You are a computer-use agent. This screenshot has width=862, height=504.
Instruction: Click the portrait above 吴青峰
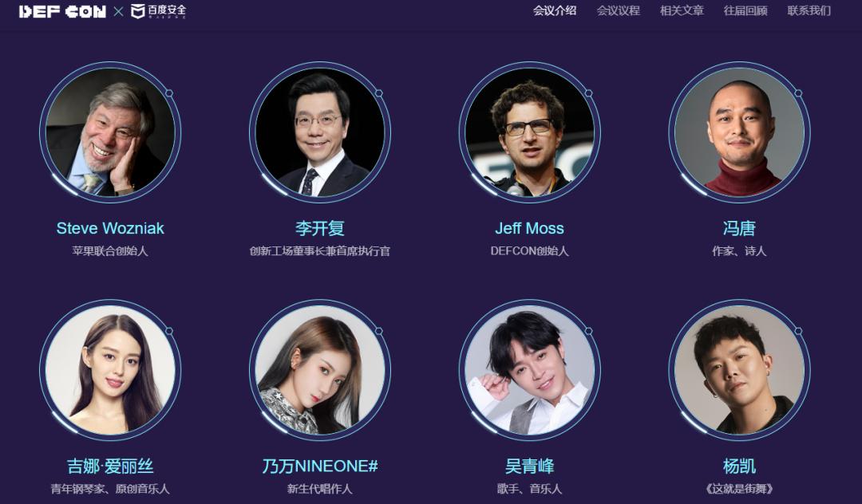click(x=529, y=369)
